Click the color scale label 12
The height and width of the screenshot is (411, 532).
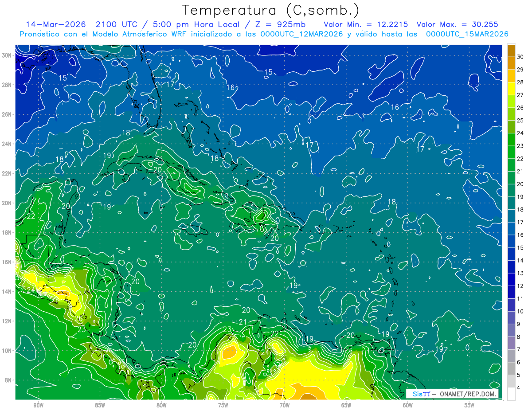coord(520,286)
